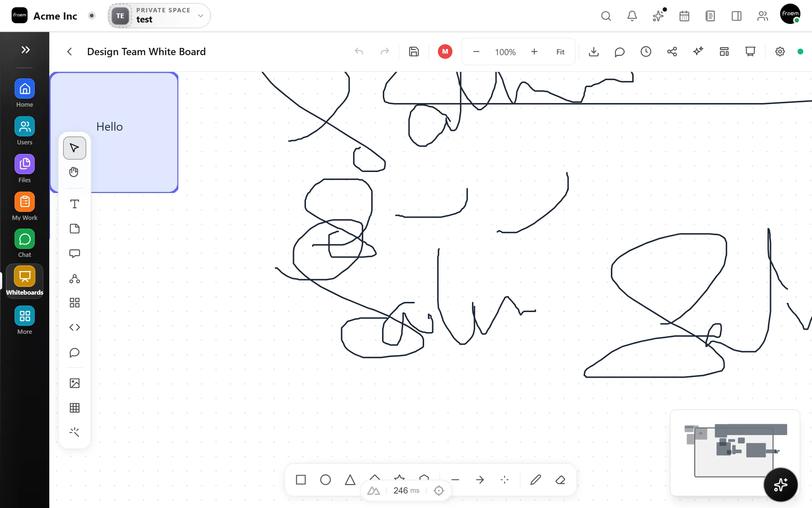Select the pencil draw tool
Viewport: 812px width, 508px height.
coord(536,480)
